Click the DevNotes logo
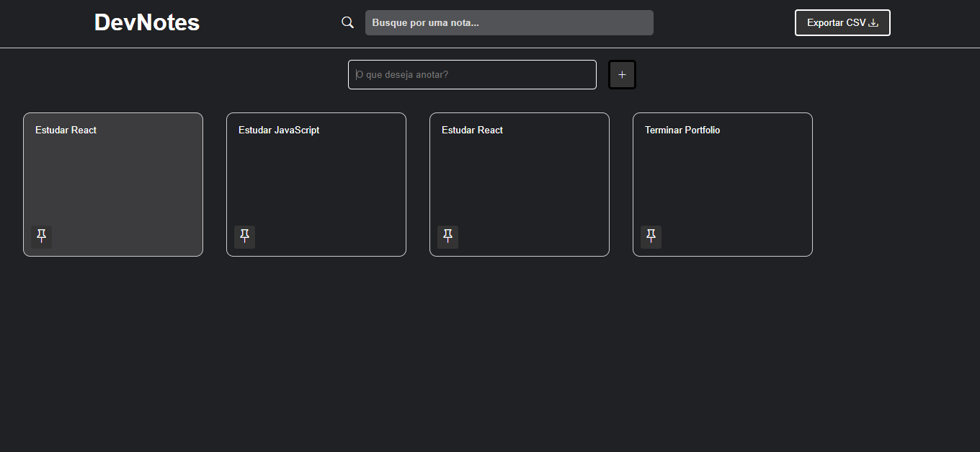This screenshot has height=452, width=980. [147, 22]
